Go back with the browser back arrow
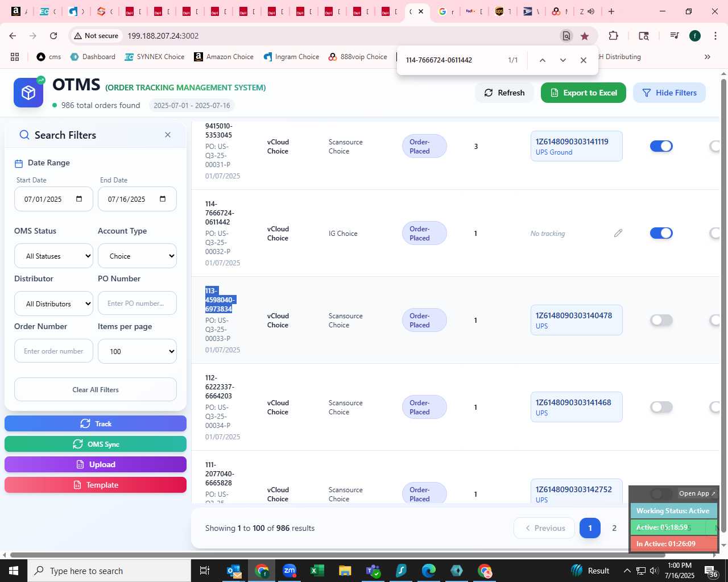 tap(13, 36)
